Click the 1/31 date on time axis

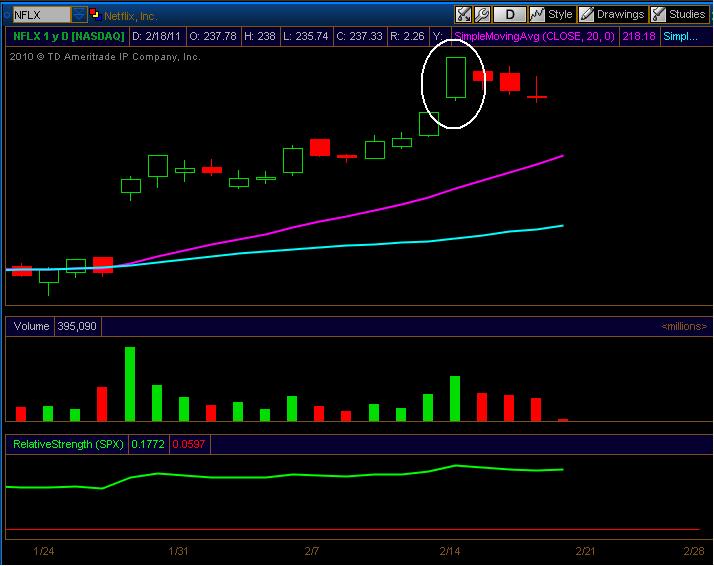coord(178,551)
